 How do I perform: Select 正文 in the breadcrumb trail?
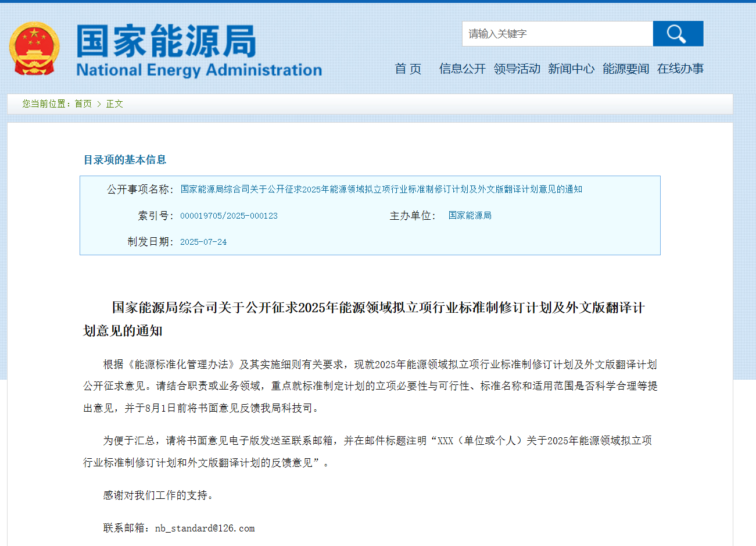[x=114, y=104]
